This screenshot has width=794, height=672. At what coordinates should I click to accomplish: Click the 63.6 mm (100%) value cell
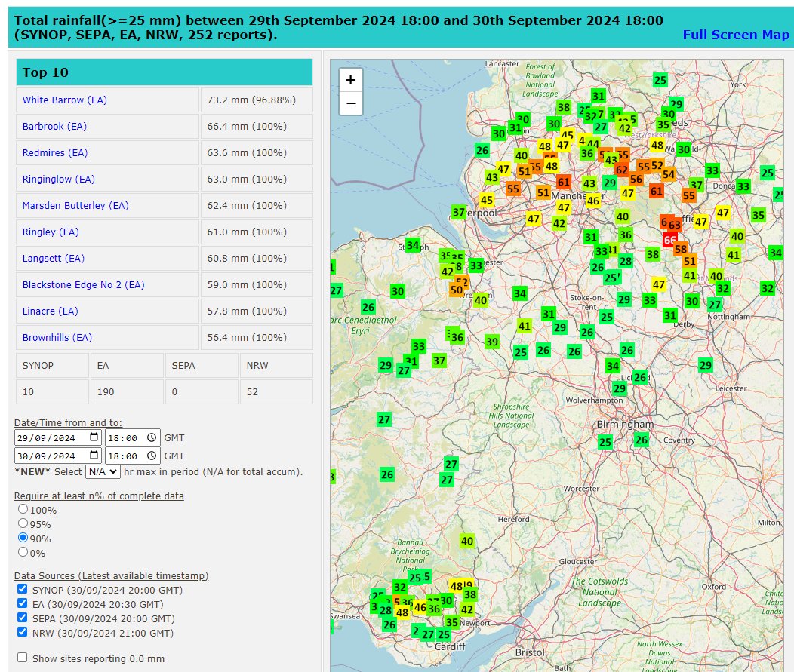point(257,152)
